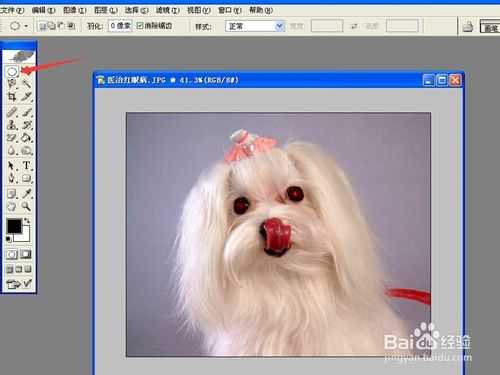
Task: Click the Jump to ImageReady button
Action: [19, 284]
